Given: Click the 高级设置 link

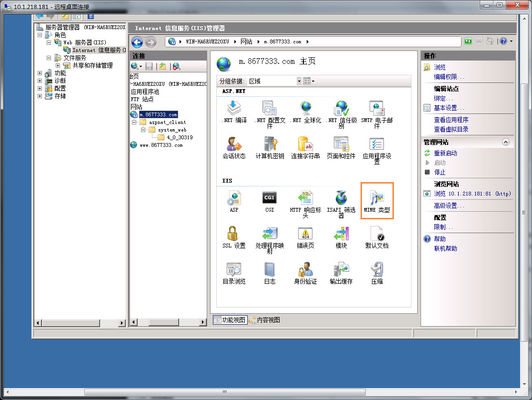Looking at the screenshot, I should [x=449, y=205].
